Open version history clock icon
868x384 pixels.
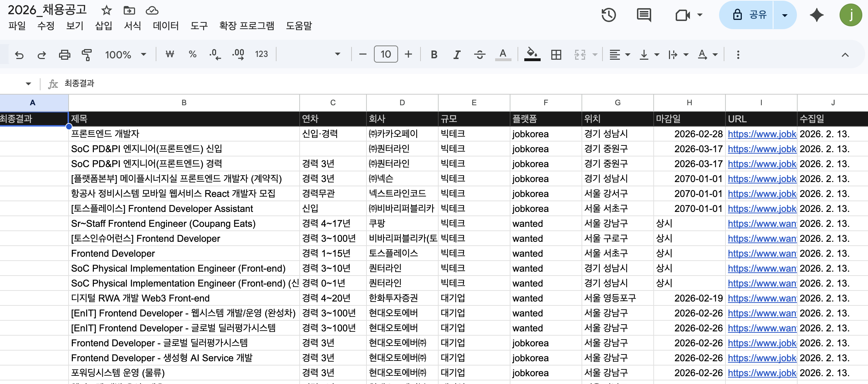coord(609,15)
